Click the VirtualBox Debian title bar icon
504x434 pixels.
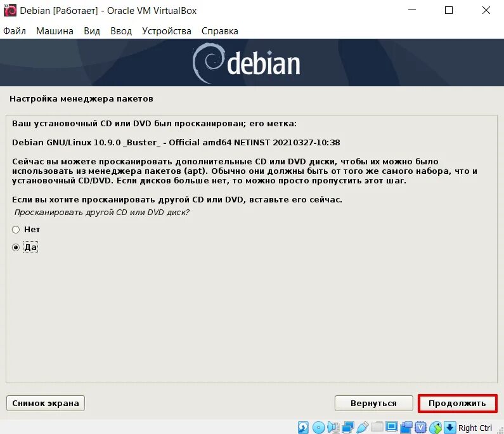tap(10, 10)
